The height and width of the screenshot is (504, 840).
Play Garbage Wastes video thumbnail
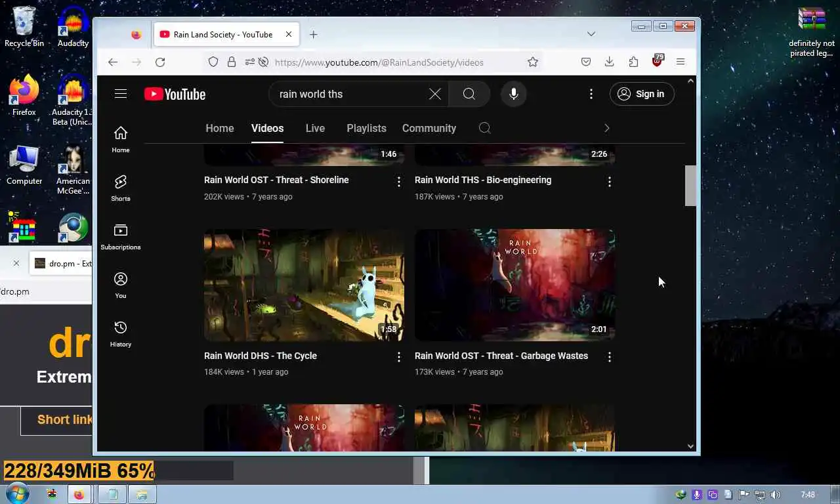point(514,285)
